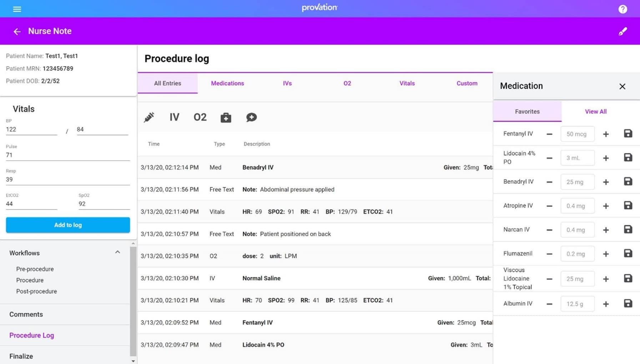Save the Fentanyl IV dose

[x=628, y=134]
